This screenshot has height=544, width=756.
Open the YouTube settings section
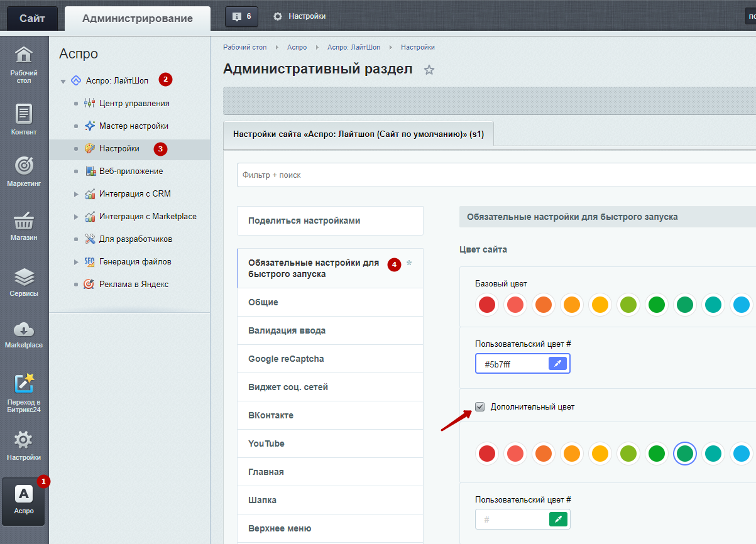pos(330,443)
